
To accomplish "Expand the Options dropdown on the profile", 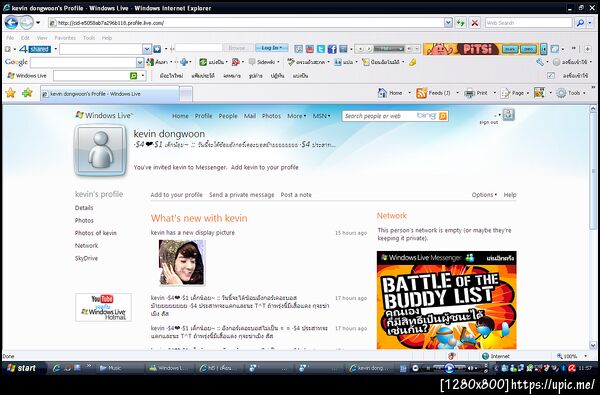I will [484, 194].
